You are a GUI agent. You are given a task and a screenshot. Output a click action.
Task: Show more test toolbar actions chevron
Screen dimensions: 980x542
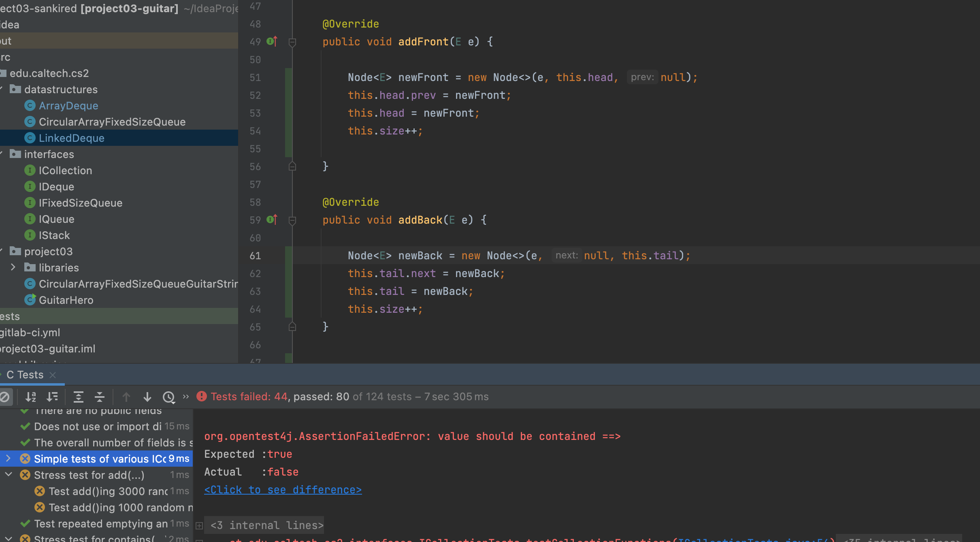(186, 397)
